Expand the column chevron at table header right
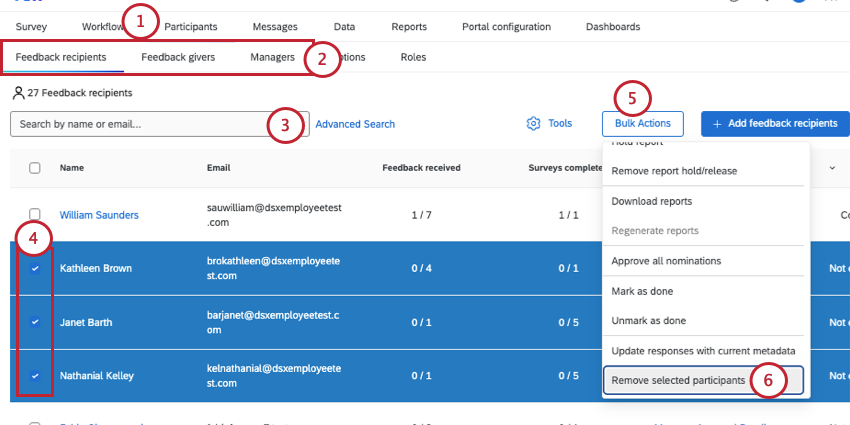This screenshot has height=425, width=850. tap(833, 168)
